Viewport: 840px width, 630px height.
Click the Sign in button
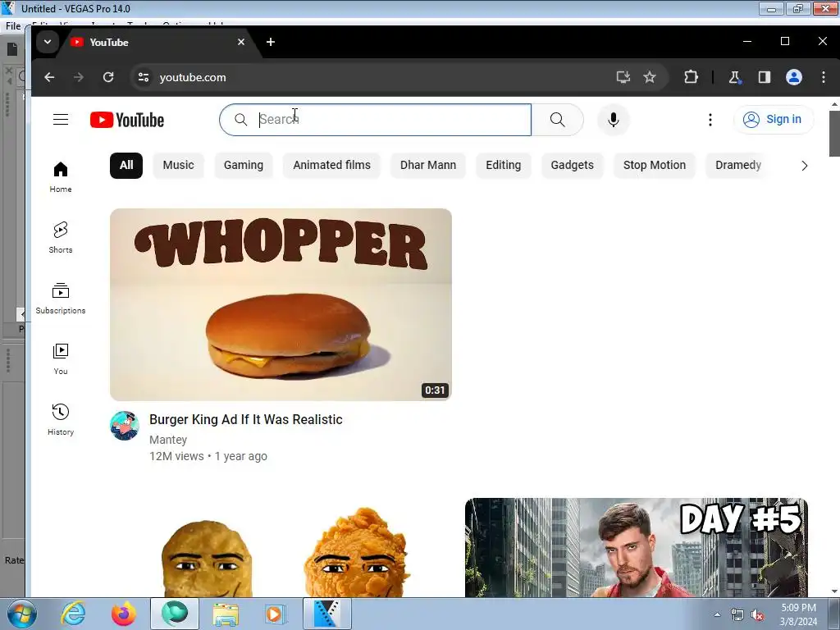coord(773,119)
